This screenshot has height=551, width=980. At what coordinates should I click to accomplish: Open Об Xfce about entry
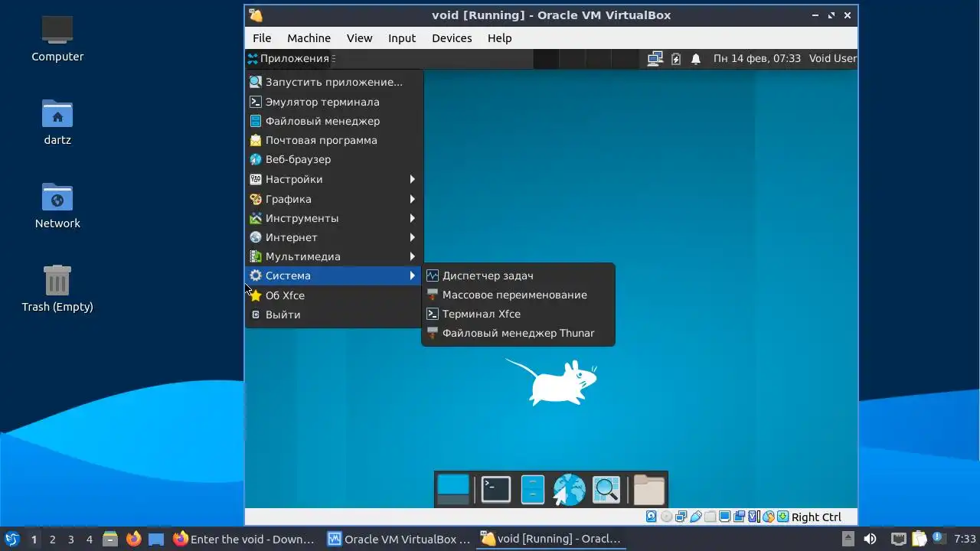[334, 295]
